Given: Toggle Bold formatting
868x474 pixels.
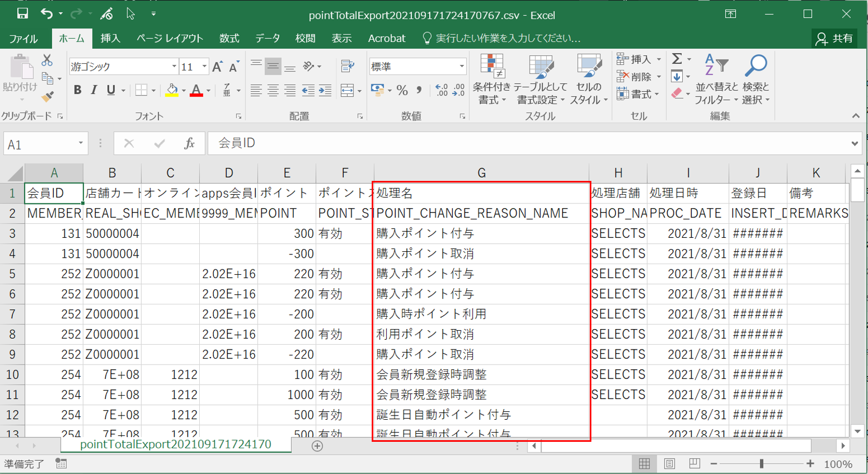Looking at the screenshot, I should click(x=77, y=90).
